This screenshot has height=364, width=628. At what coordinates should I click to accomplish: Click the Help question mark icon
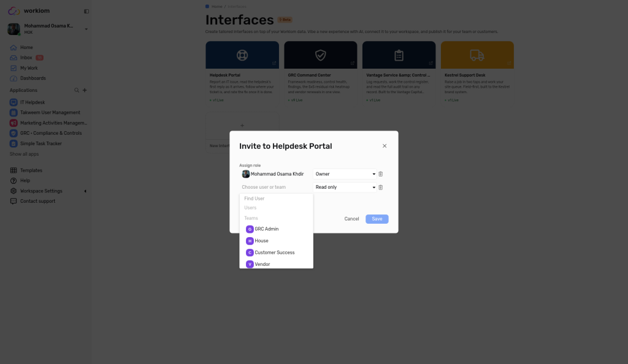point(13,181)
